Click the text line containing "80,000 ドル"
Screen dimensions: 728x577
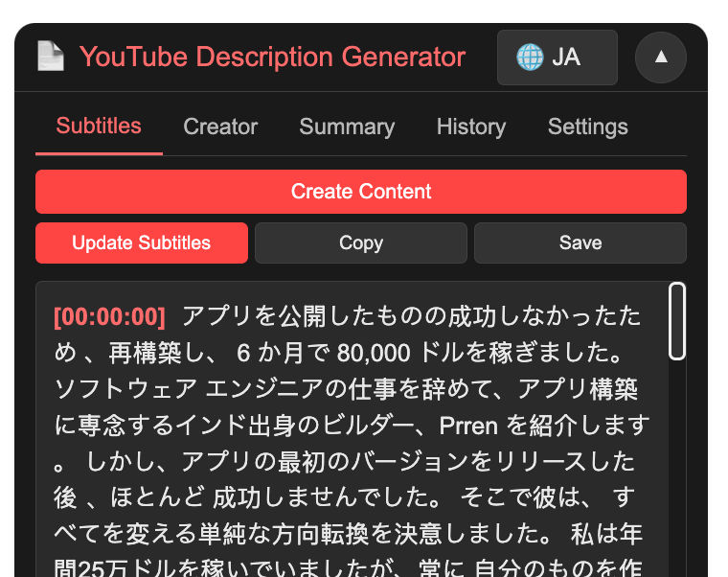(x=340, y=353)
